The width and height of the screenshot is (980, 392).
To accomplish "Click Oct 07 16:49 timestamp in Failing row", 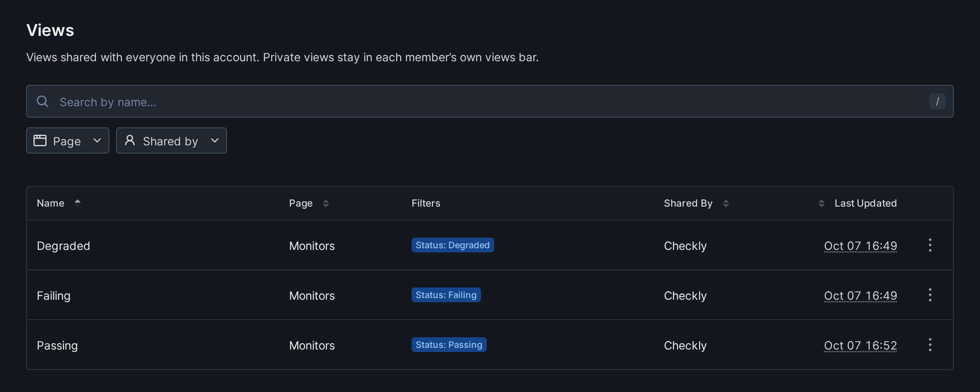I will point(860,296).
